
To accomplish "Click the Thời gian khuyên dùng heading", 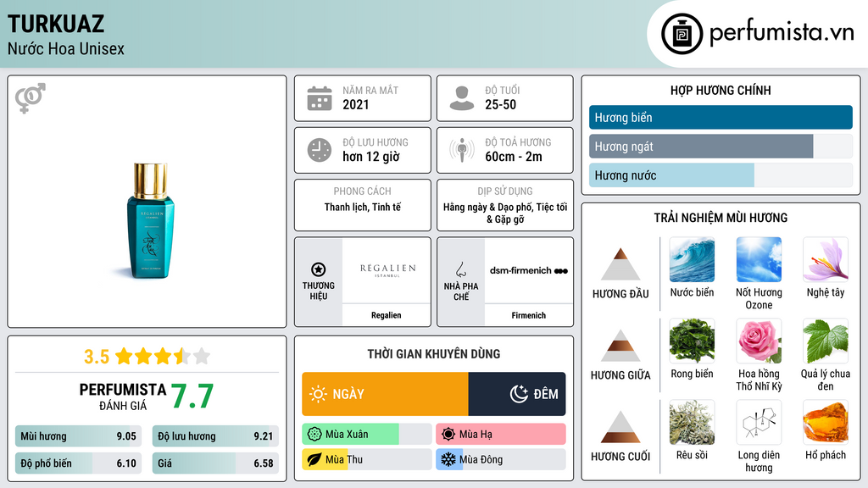I will 434,354.
